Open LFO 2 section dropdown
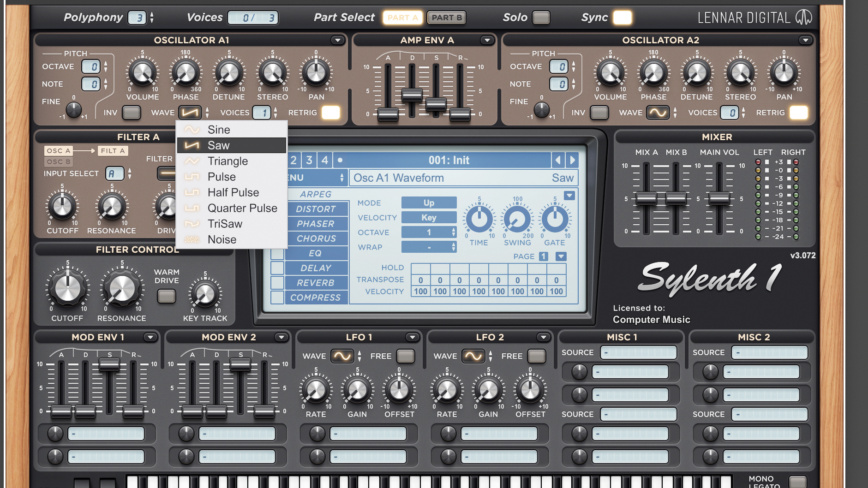 click(543, 337)
